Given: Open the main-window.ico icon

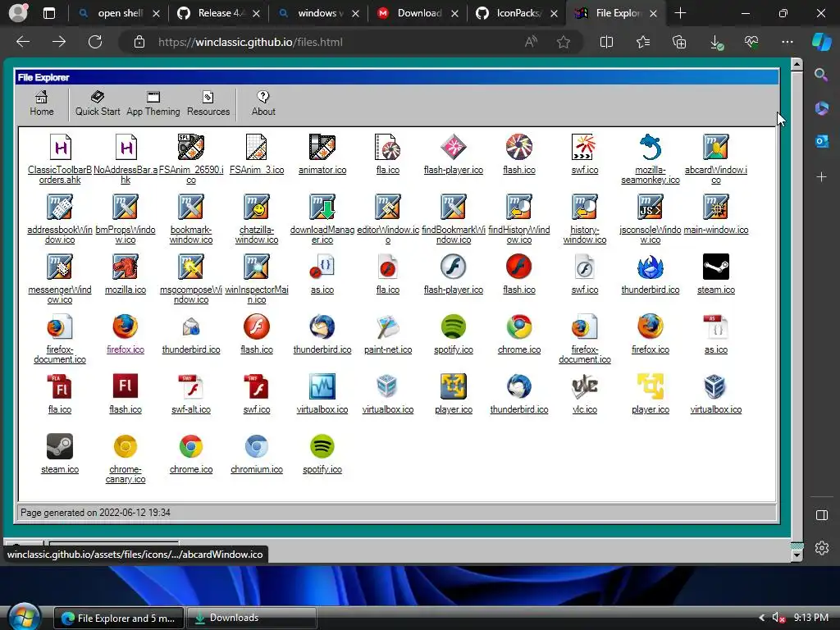Looking at the screenshot, I should [x=716, y=207].
